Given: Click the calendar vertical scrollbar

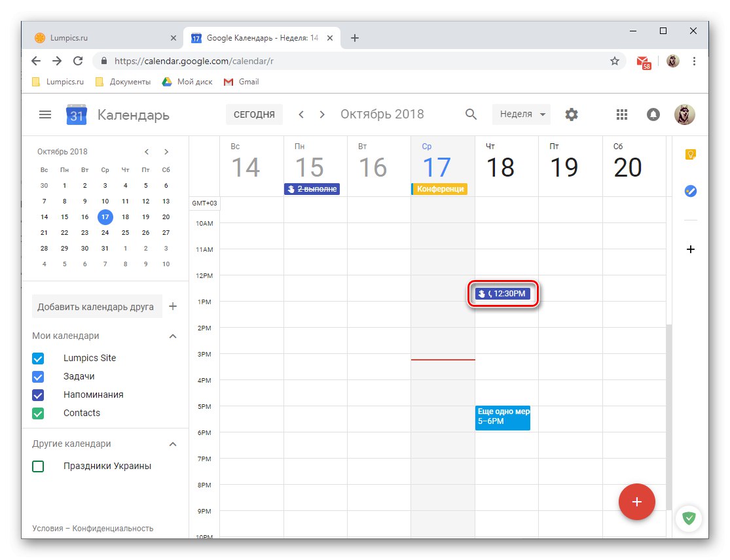Looking at the screenshot, I should 669,416.
